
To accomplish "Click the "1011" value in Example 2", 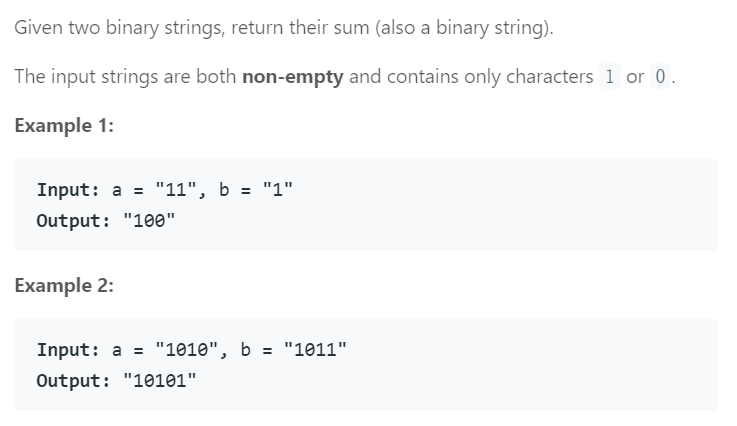I will tap(315, 349).
